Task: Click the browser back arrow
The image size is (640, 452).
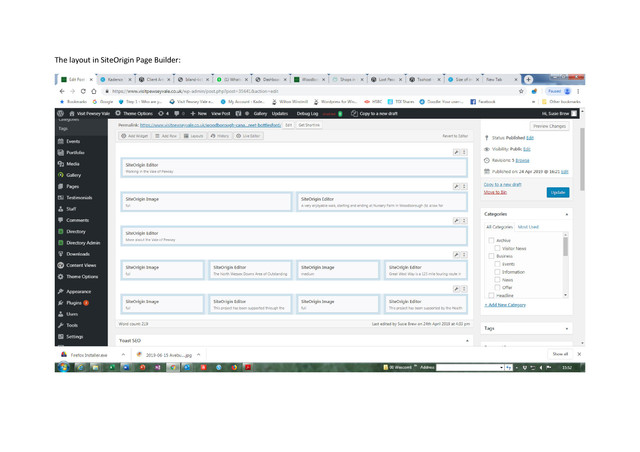Action: point(62,91)
